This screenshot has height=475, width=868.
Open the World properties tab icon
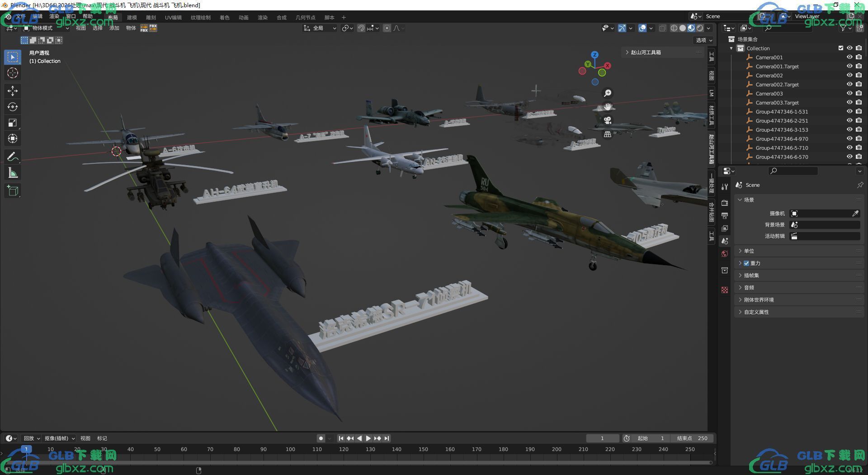tap(725, 254)
